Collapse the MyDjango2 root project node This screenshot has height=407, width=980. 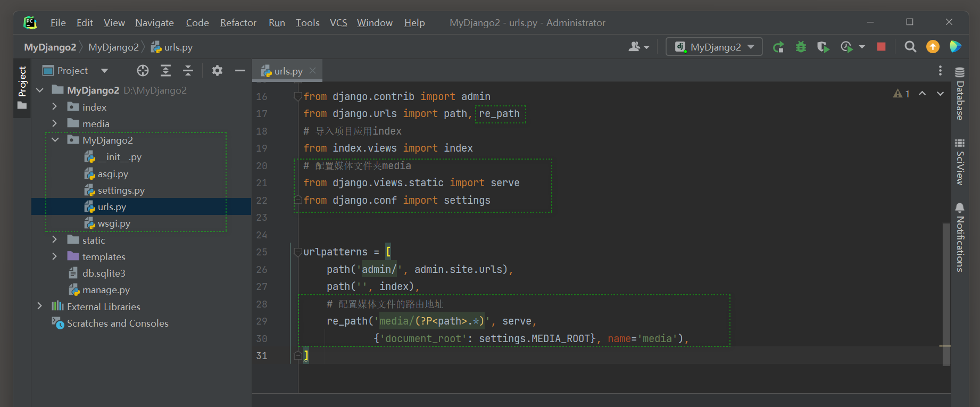pos(40,90)
